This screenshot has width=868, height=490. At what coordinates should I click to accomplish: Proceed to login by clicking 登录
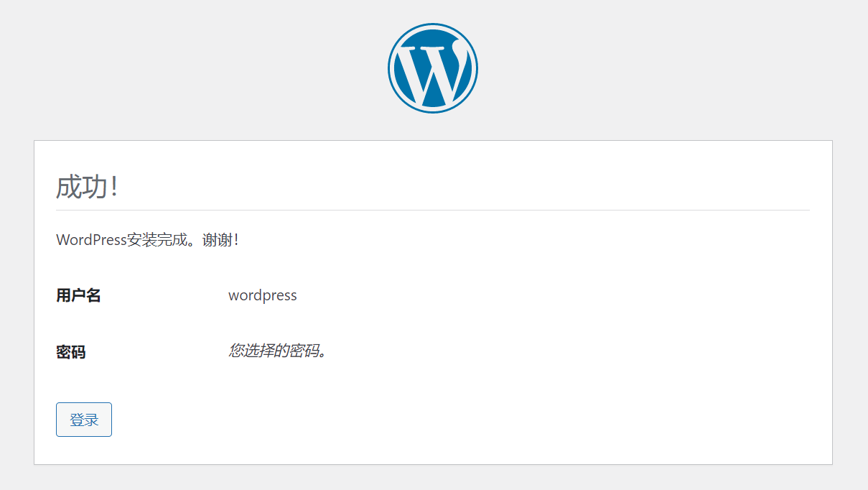tap(83, 420)
